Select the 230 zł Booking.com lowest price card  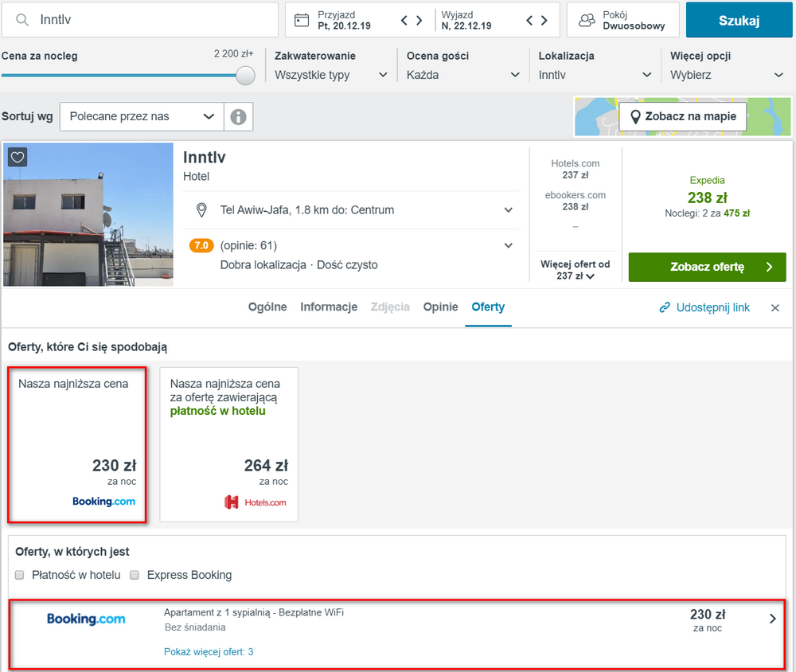coord(77,444)
